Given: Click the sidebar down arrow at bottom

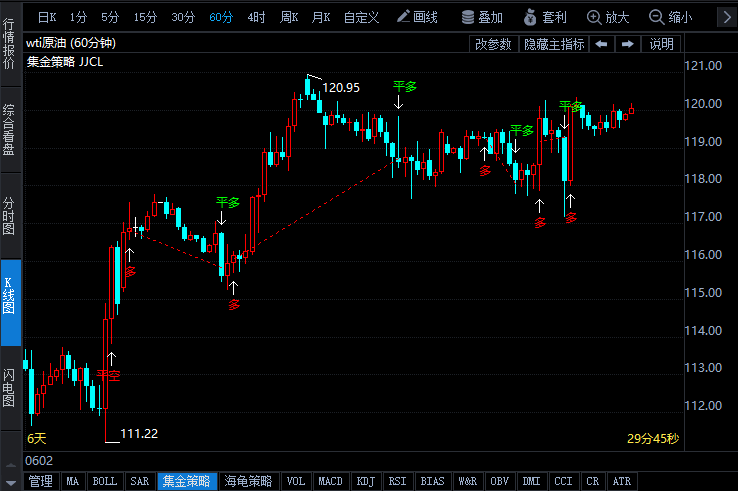Looking at the screenshot, I should click(10, 483).
